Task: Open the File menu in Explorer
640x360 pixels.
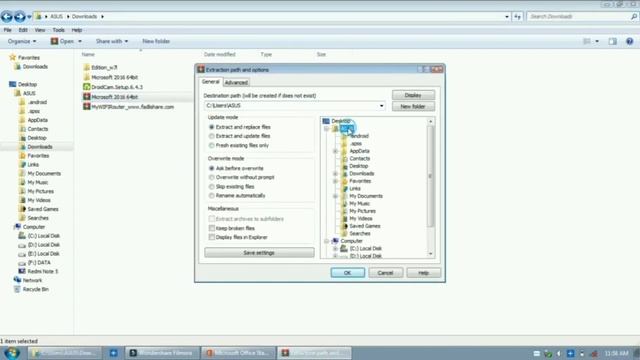Action: (7, 30)
